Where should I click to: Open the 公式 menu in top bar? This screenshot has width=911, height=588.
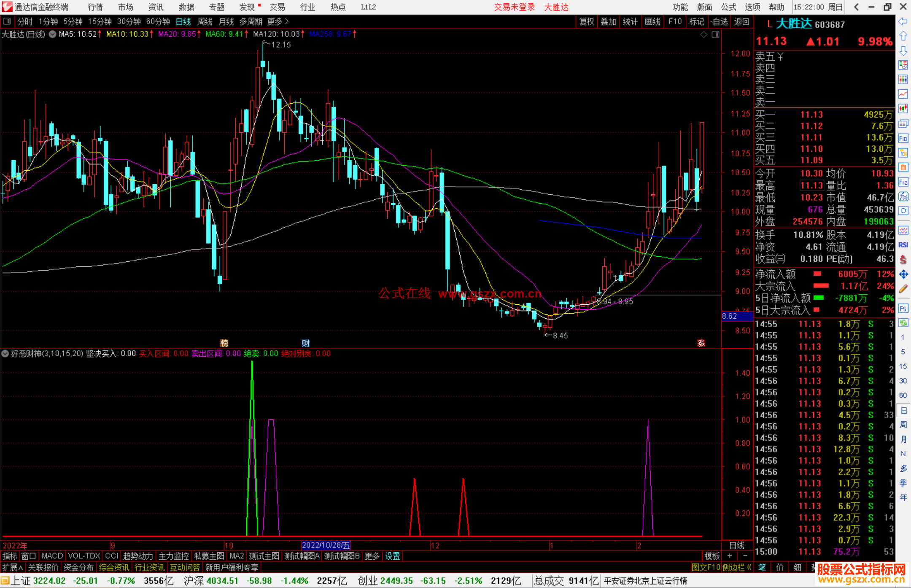tap(728, 7)
